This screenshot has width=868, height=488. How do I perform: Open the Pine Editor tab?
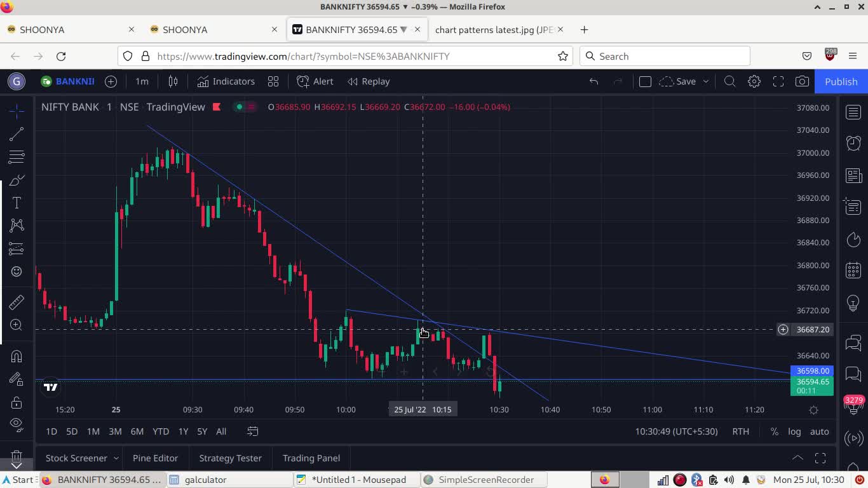pyautogui.click(x=155, y=458)
